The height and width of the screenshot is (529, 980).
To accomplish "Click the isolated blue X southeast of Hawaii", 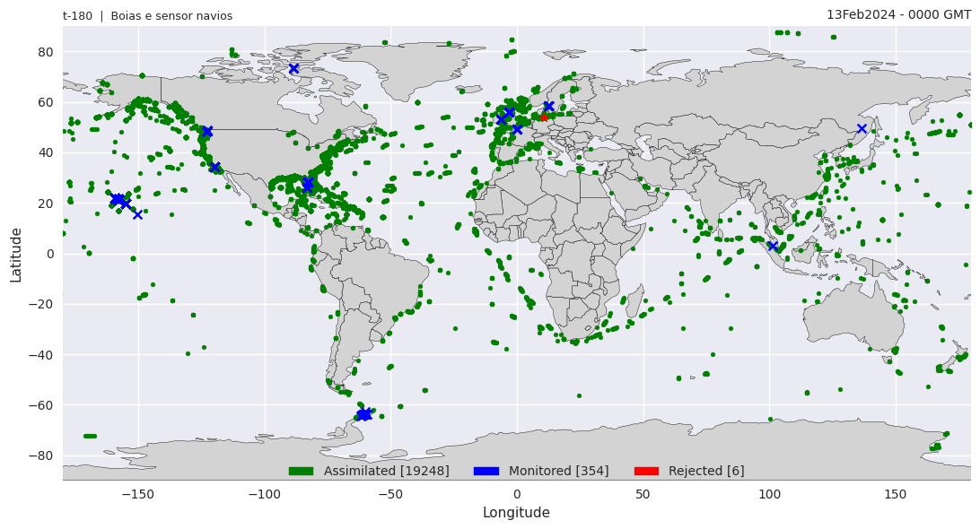I will click(x=137, y=215).
